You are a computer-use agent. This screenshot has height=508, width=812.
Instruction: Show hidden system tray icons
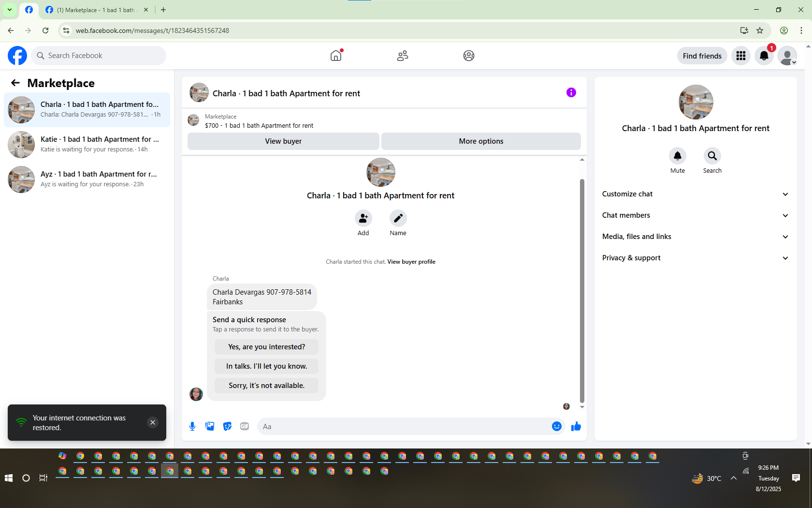[734, 478]
